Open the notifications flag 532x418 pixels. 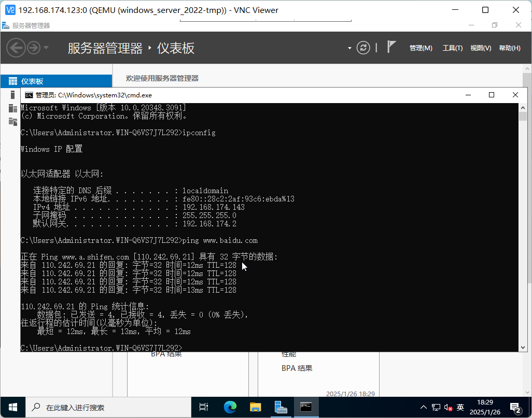pos(391,47)
